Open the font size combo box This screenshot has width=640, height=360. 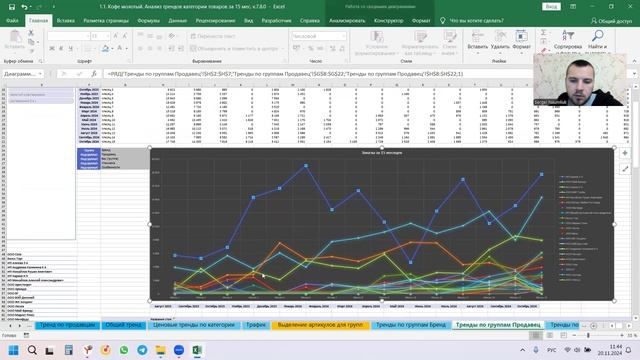[100, 36]
